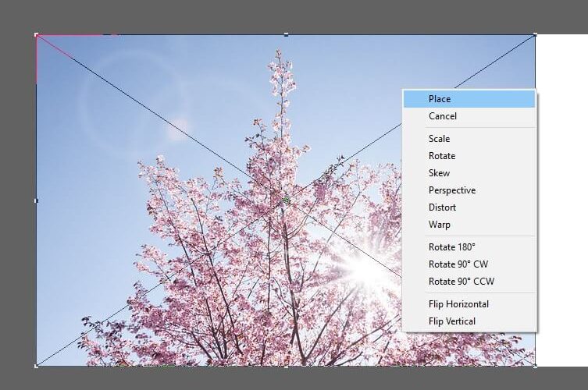Choose Warp from the menu

469,225
